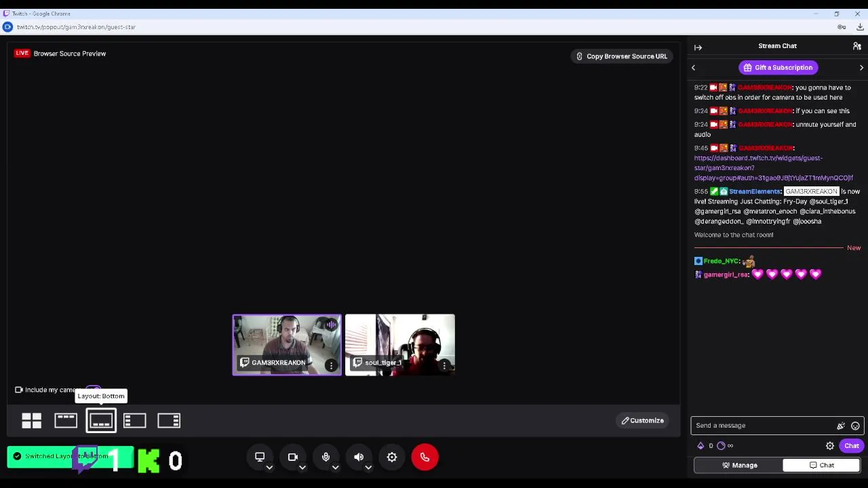Toggle the camera button
This screenshot has height=488, width=868.
coord(293,457)
